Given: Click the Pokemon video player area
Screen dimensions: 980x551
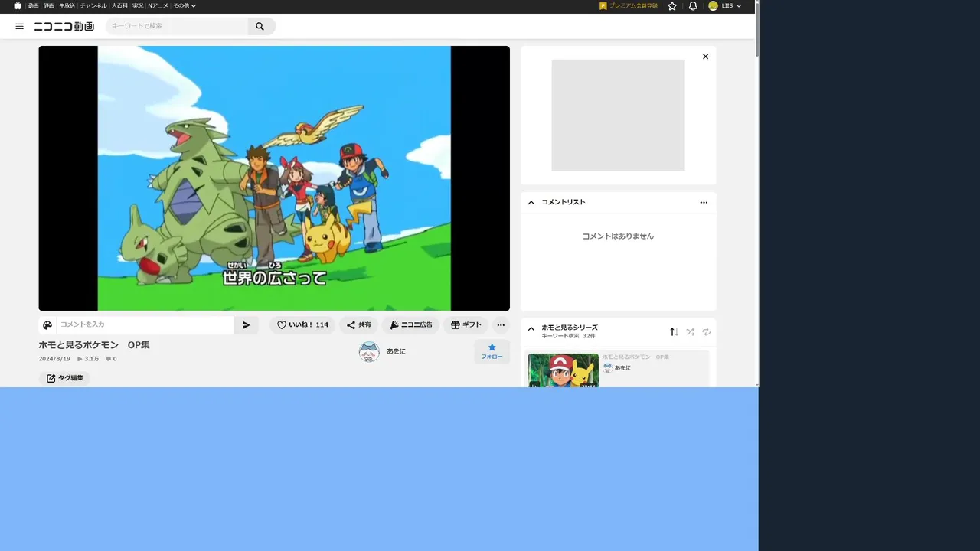Looking at the screenshot, I should pos(274,178).
